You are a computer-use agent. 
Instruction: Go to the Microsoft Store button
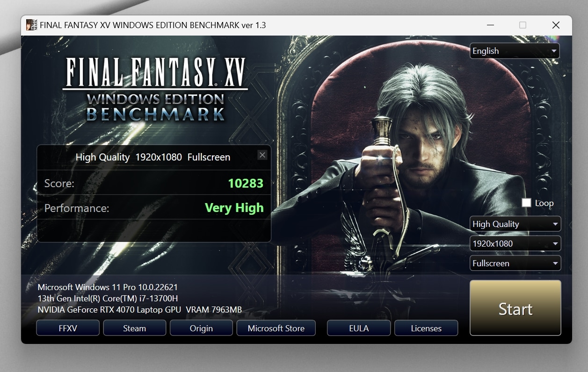tap(276, 328)
